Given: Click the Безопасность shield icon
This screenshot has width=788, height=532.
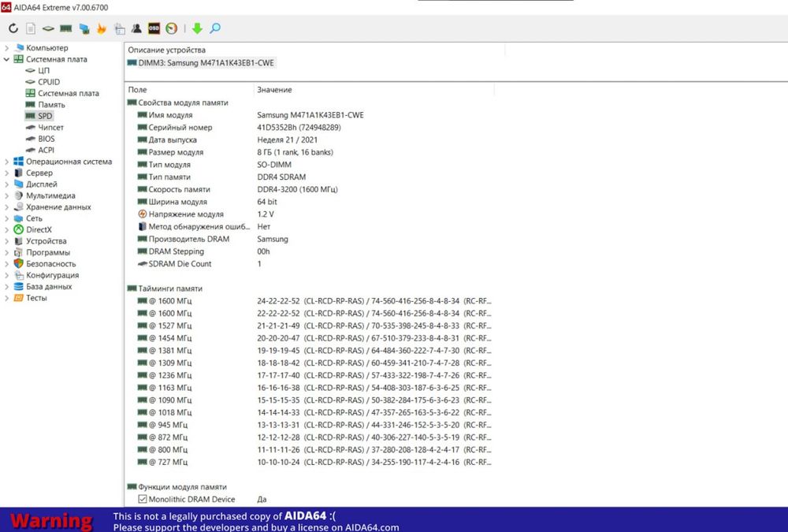Looking at the screenshot, I should [x=19, y=263].
